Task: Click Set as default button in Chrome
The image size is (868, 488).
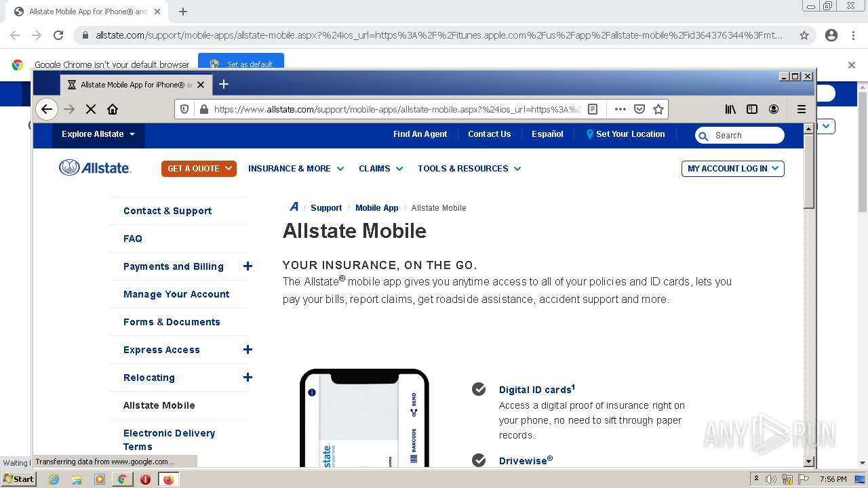Action: coord(241,64)
